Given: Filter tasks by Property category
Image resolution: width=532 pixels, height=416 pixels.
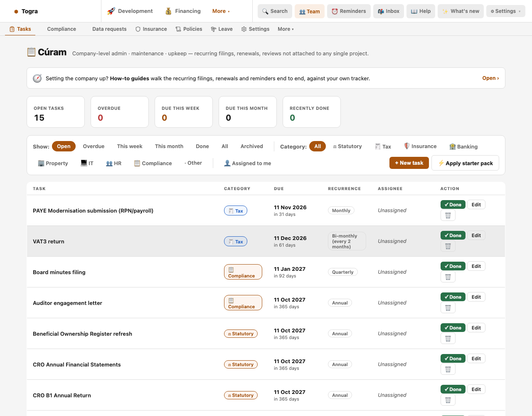Looking at the screenshot, I should point(53,163).
